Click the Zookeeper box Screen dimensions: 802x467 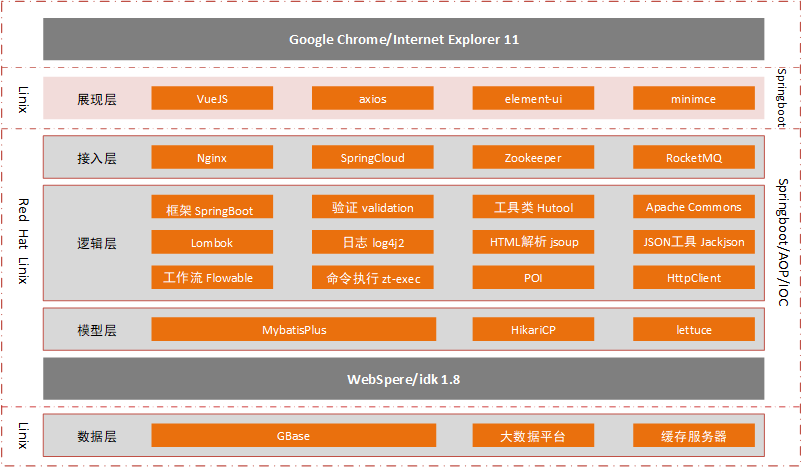(x=533, y=157)
